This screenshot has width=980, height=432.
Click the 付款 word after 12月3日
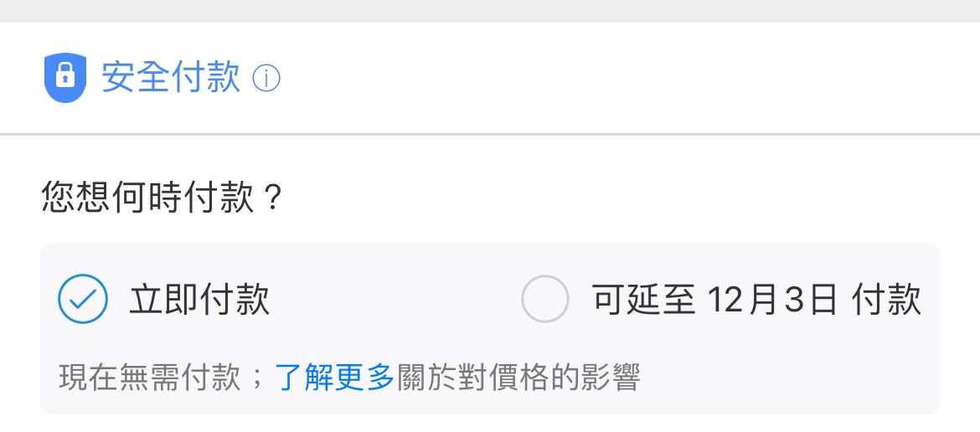(886, 299)
